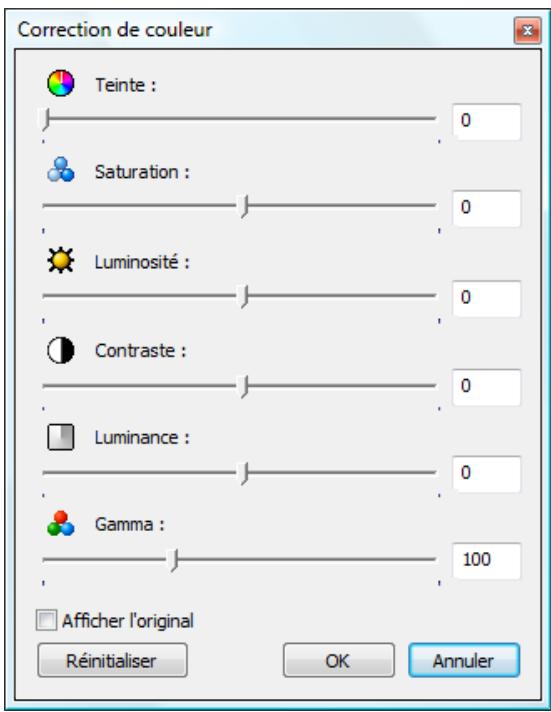Click the Contraste half-circle icon
This screenshot has height=712, width=551.
point(60,350)
